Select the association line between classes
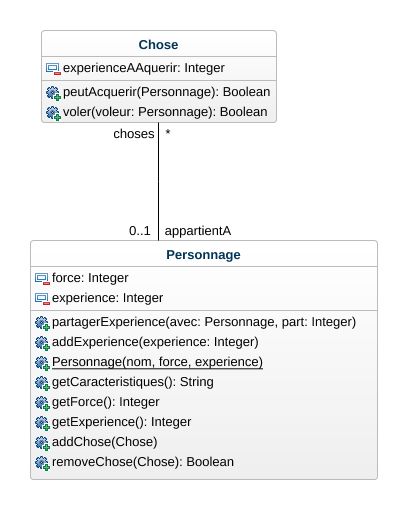Image resolution: width=407 pixels, height=509 pixels. pos(158,181)
